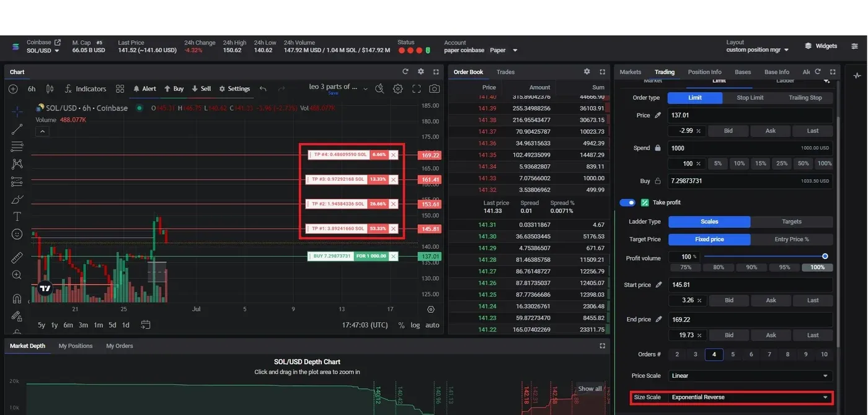868x415 pixels.
Task: Open the emoji icons tool
Action: [17, 234]
